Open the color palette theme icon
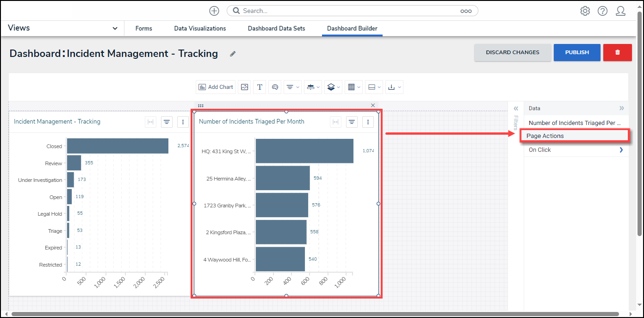This screenshot has width=644, height=318. (x=275, y=87)
